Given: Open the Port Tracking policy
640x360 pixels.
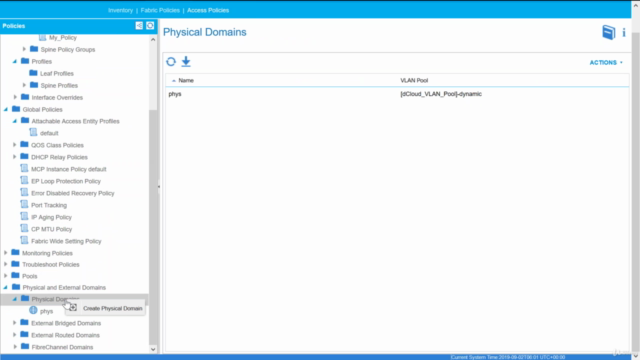Looking at the screenshot, I should point(49,205).
